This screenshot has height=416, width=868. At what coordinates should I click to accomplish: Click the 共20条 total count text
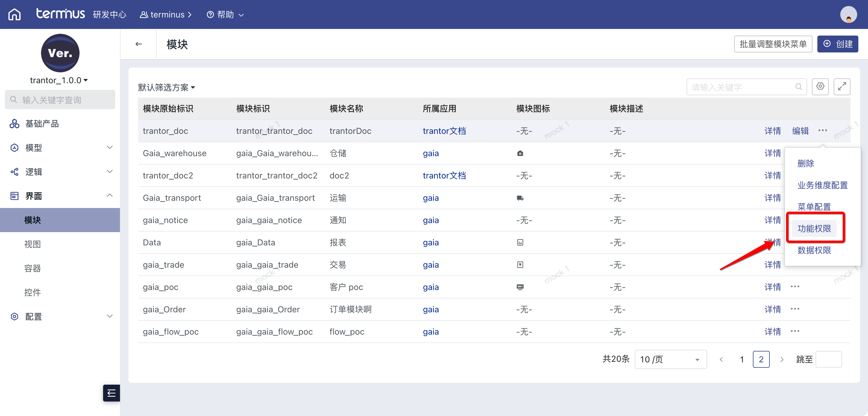(x=616, y=359)
